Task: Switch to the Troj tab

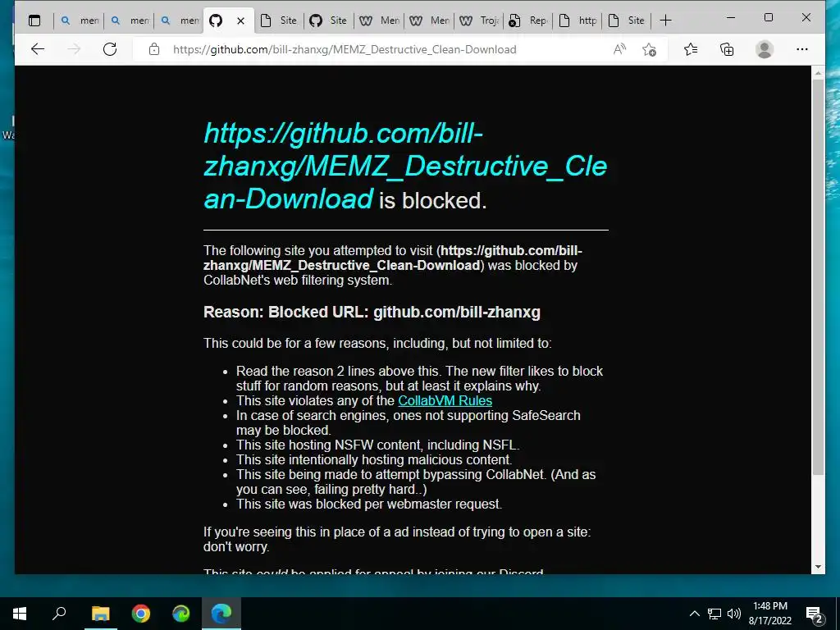Action: (x=479, y=21)
